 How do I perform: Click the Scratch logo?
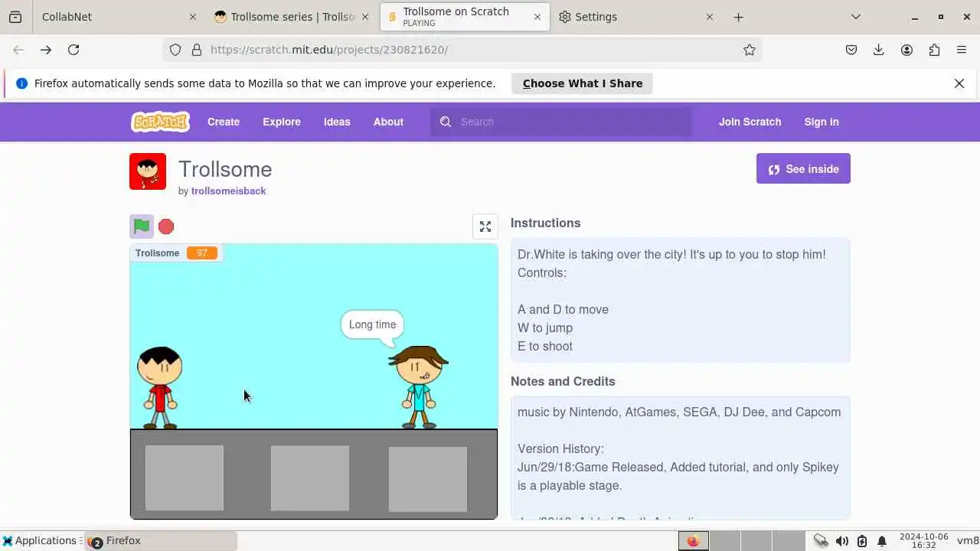(160, 122)
